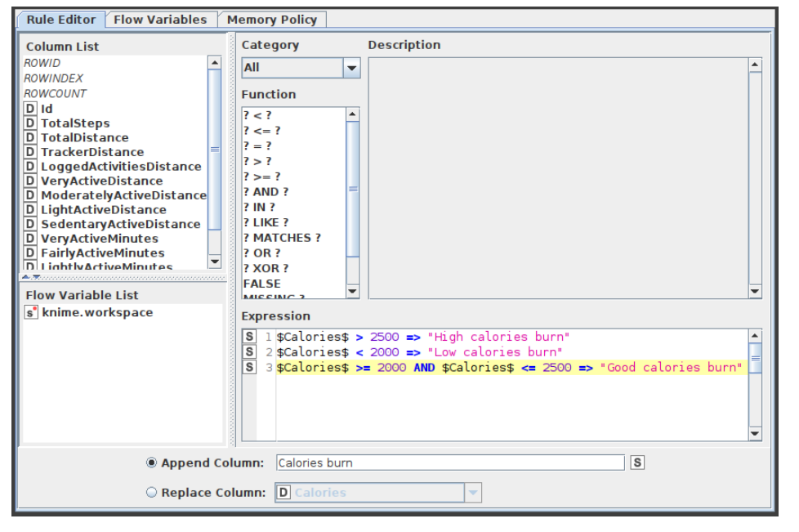Select ROWCOUNT in the Column List
The height and width of the screenshot is (532, 799).
[x=55, y=94]
